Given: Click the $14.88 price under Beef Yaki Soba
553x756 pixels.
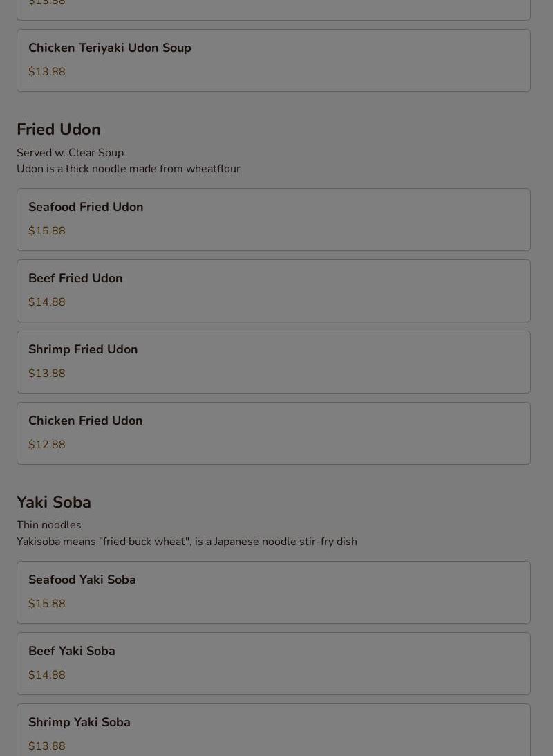Looking at the screenshot, I should 47,675.
